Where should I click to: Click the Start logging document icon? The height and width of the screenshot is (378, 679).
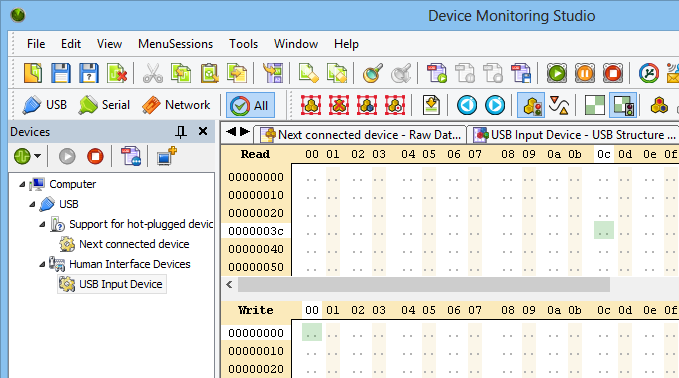(436, 73)
